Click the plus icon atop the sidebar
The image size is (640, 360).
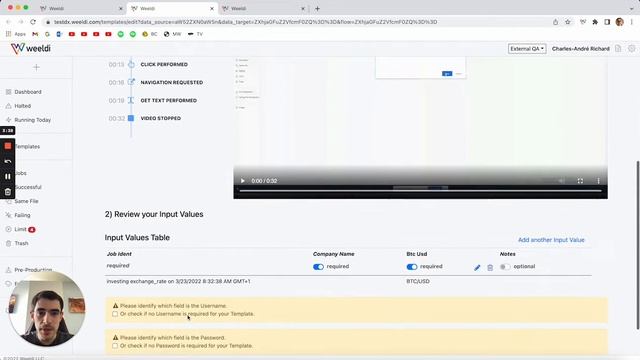click(36, 67)
